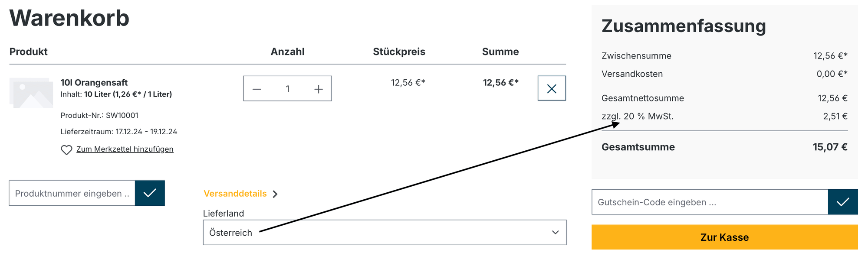Click the minus icon to decrease quantity
The width and height of the screenshot is (868, 256).
click(x=257, y=88)
